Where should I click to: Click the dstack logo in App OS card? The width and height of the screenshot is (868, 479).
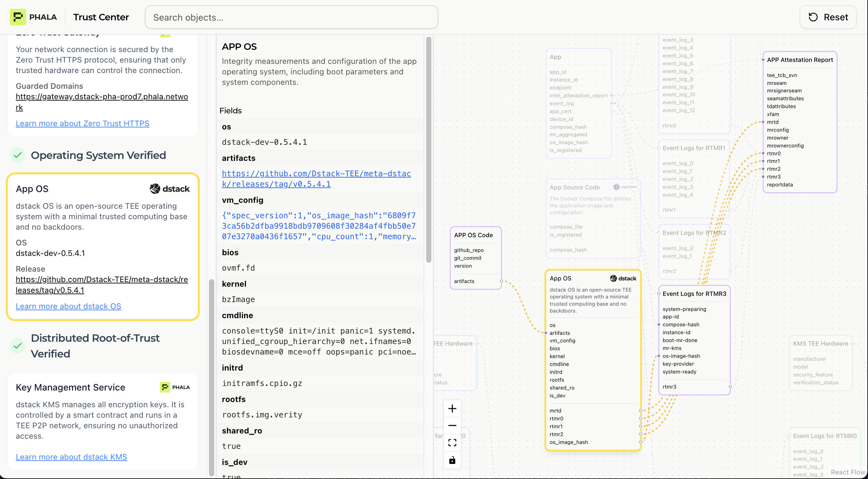pos(169,189)
